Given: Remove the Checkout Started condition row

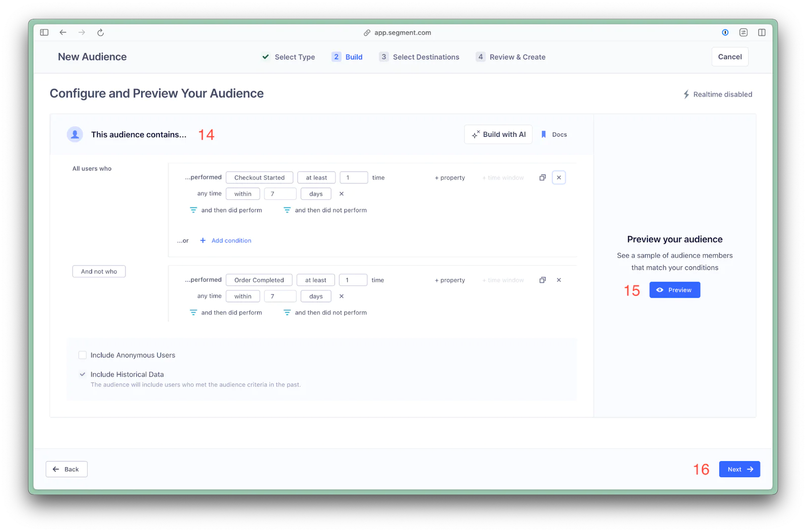Looking at the screenshot, I should click(x=559, y=178).
